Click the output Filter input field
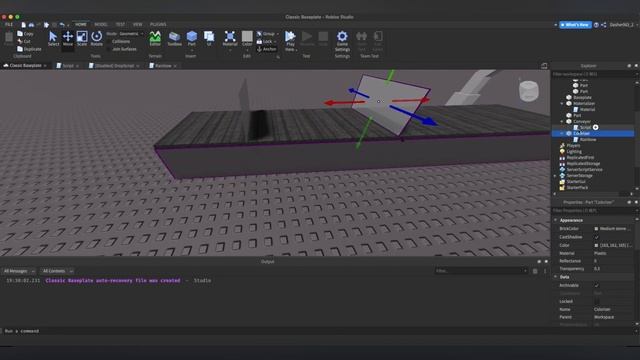Viewport: 640px width, 360px height. tap(481, 271)
